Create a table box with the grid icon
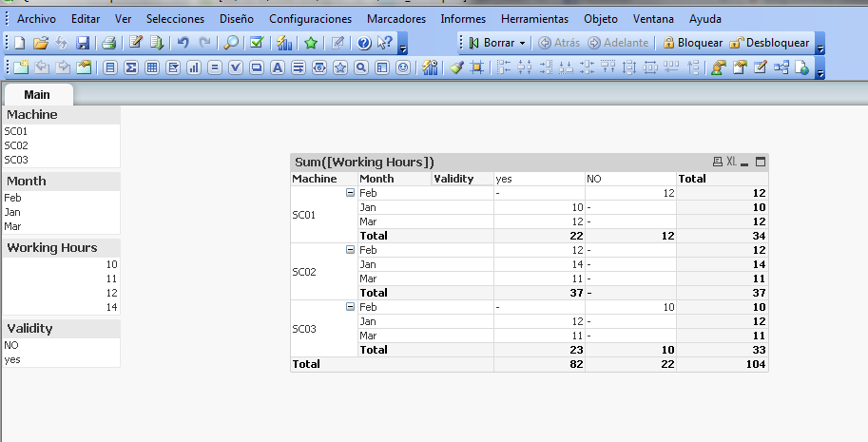The height and width of the screenshot is (442, 868). tap(152, 67)
